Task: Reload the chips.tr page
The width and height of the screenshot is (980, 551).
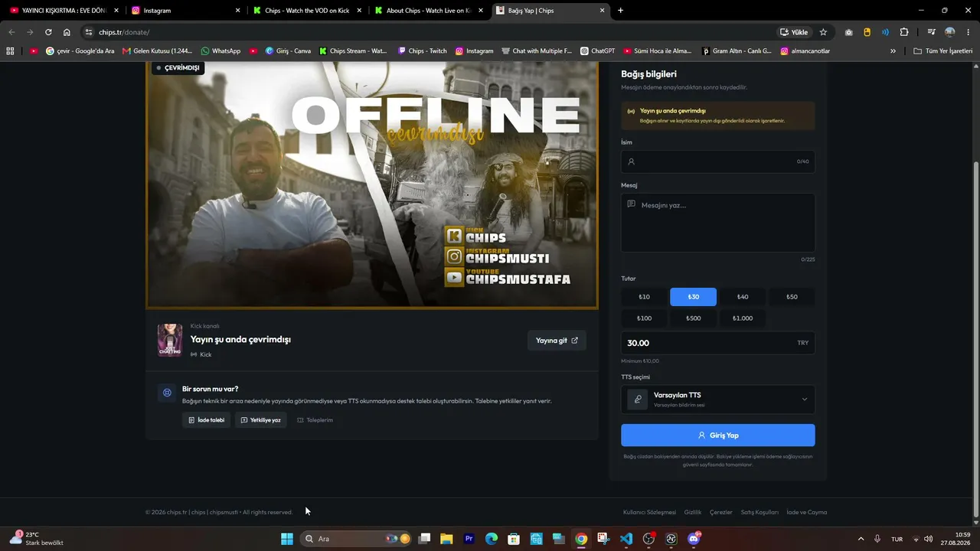Action: (48, 32)
